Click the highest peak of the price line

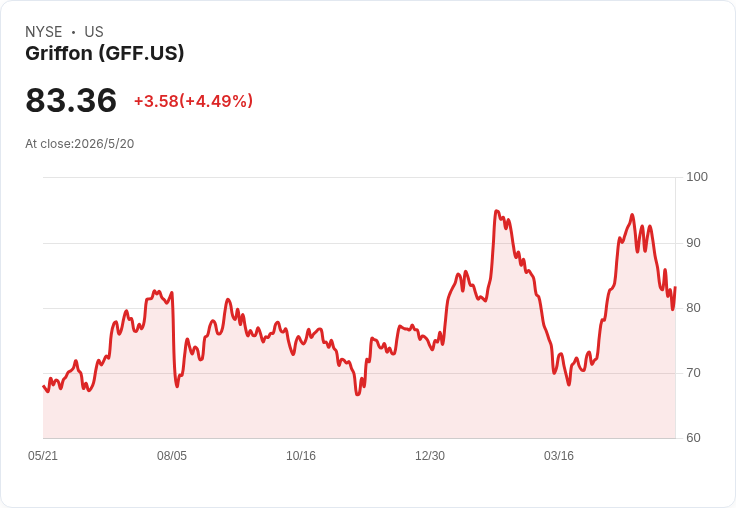497,211
